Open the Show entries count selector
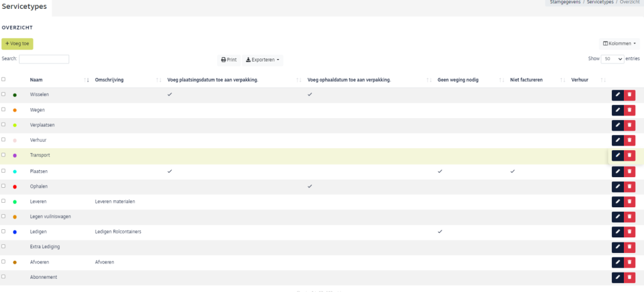 [x=612, y=58]
